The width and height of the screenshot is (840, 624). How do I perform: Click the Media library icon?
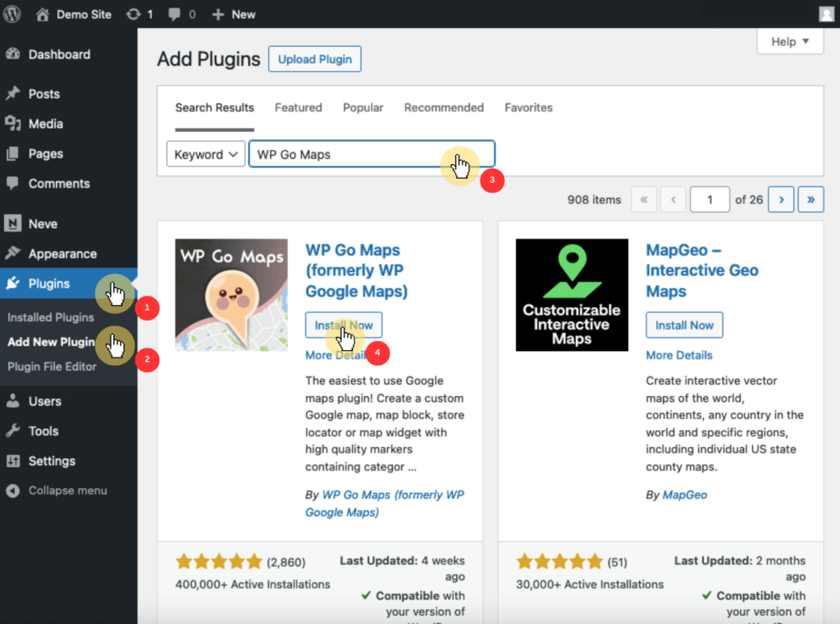coord(13,124)
